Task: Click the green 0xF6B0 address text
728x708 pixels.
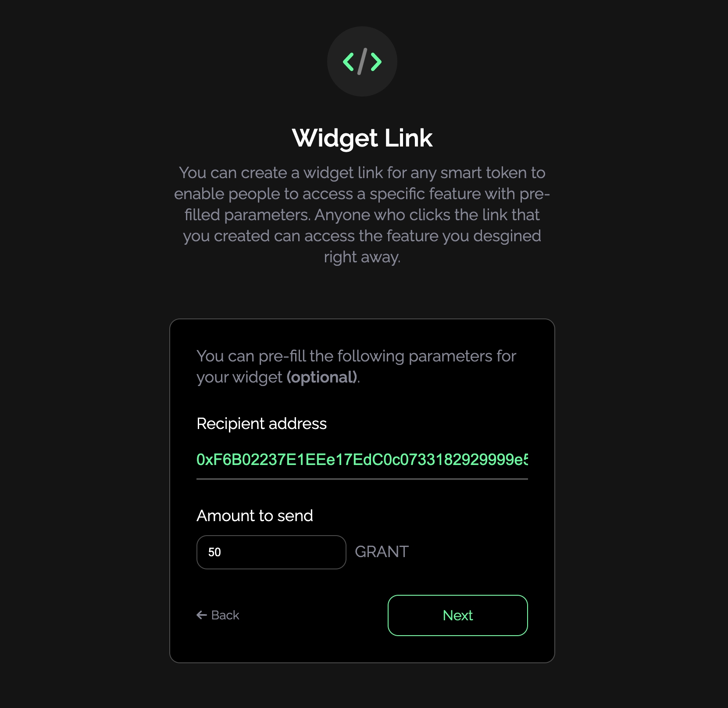Action: pos(362,460)
